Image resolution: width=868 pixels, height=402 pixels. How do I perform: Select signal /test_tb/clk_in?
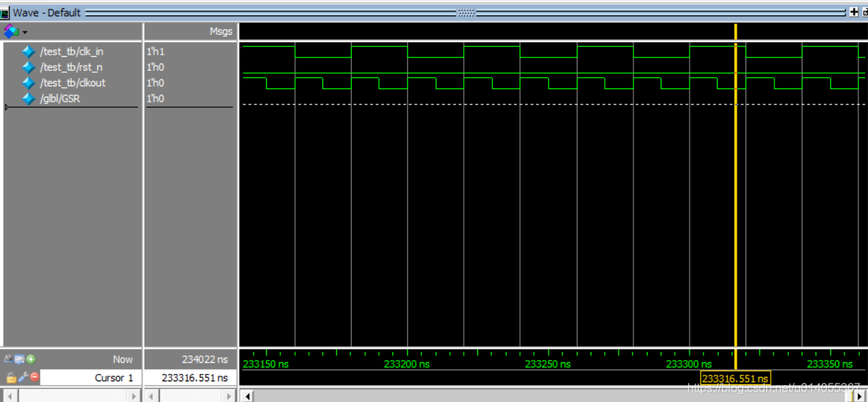pyautogui.click(x=72, y=52)
